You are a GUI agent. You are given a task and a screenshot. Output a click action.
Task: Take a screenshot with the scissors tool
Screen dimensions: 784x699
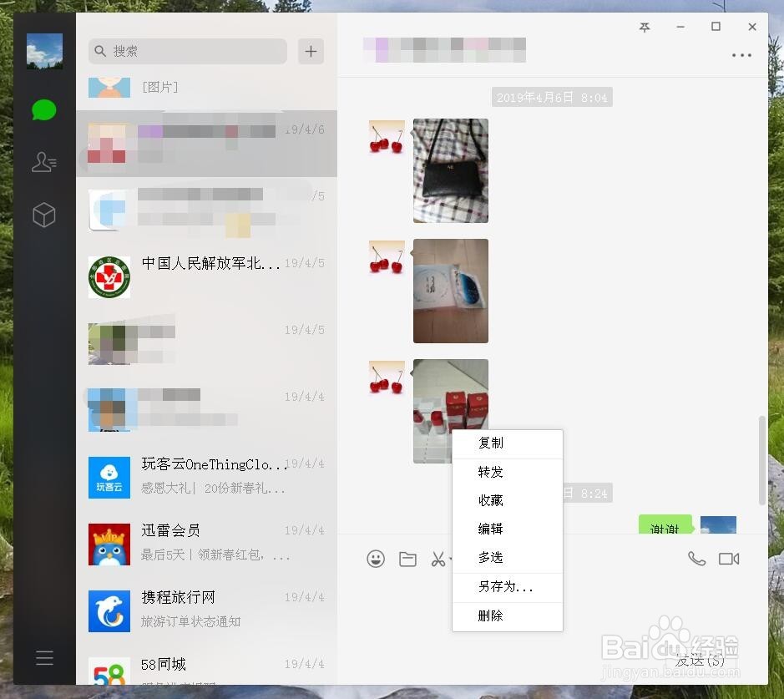click(x=438, y=559)
